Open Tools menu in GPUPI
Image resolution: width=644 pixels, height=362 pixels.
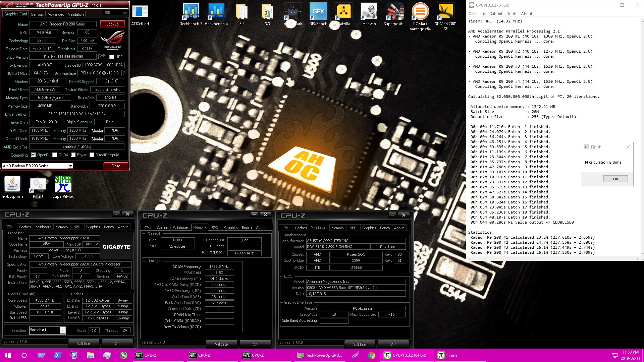512,14
